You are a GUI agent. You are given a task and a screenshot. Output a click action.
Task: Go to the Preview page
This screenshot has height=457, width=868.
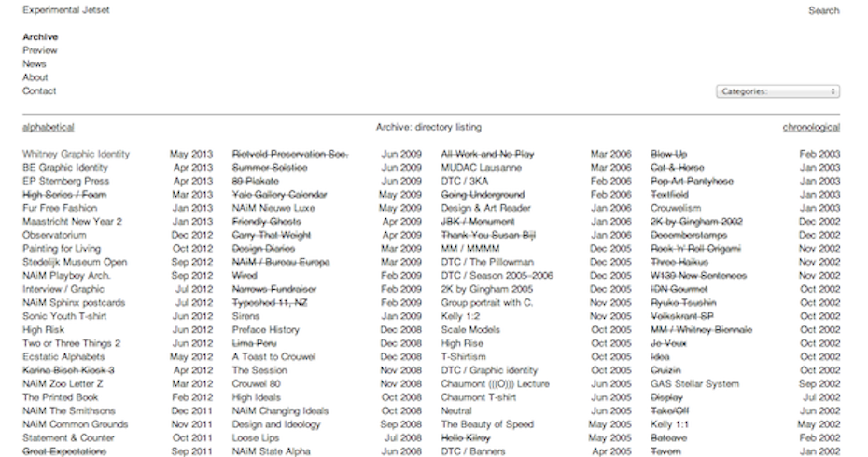[40, 50]
